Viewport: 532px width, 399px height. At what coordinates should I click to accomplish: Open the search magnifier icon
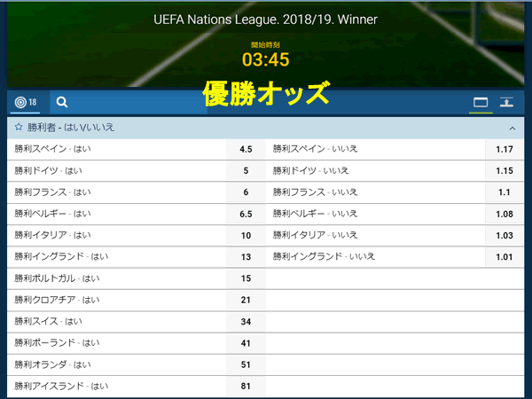click(62, 102)
